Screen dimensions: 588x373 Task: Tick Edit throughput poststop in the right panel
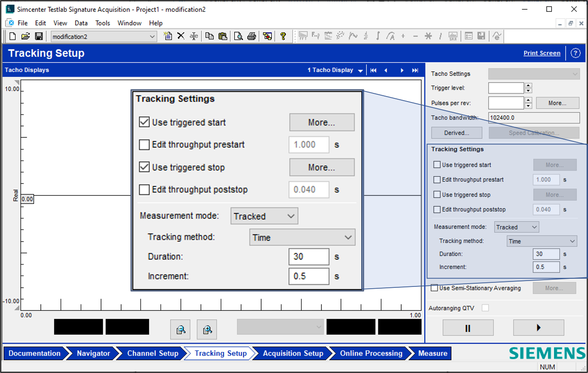(x=437, y=209)
